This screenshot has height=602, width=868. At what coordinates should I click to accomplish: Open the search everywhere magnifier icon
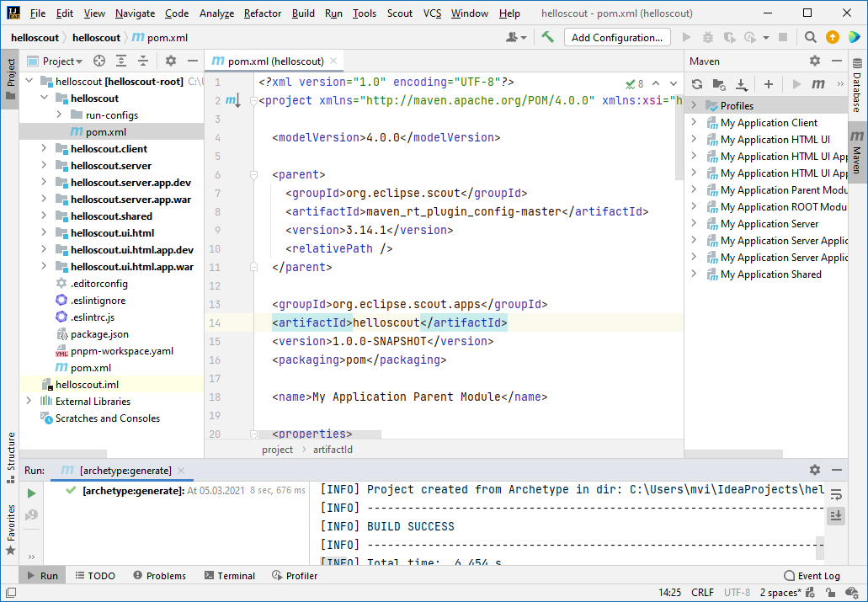pyautogui.click(x=808, y=37)
